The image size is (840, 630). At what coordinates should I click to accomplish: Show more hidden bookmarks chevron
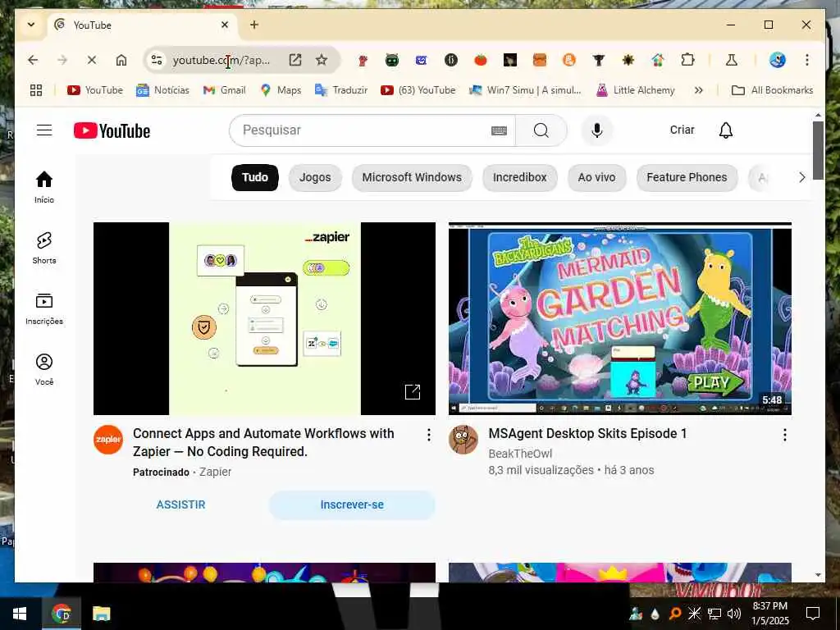pos(699,90)
